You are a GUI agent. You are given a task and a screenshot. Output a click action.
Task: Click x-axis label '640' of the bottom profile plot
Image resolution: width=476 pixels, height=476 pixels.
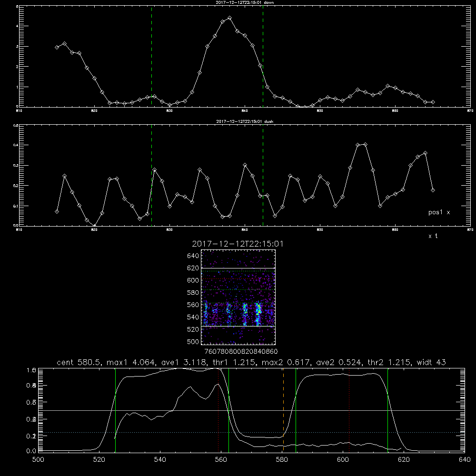pyautogui.click(x=465, y=460)
